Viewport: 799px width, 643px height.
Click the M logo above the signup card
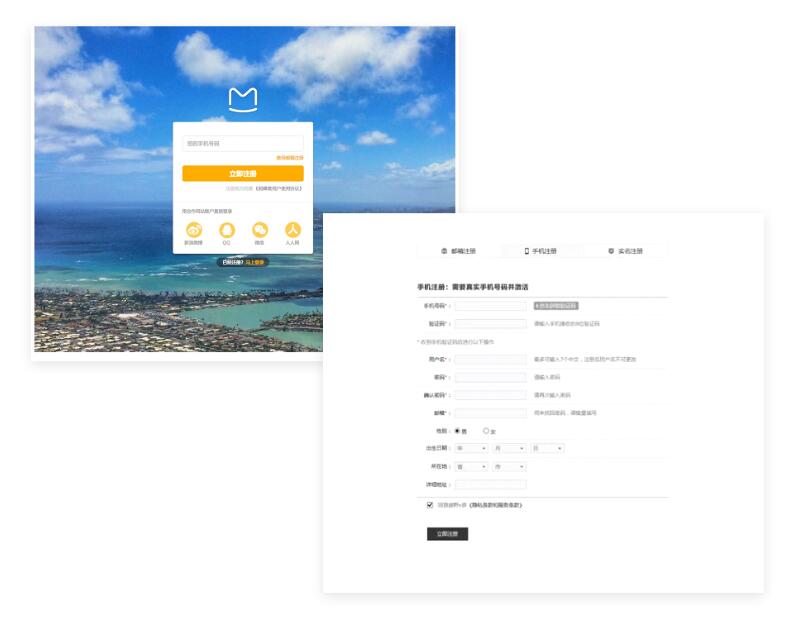(243, 99)
